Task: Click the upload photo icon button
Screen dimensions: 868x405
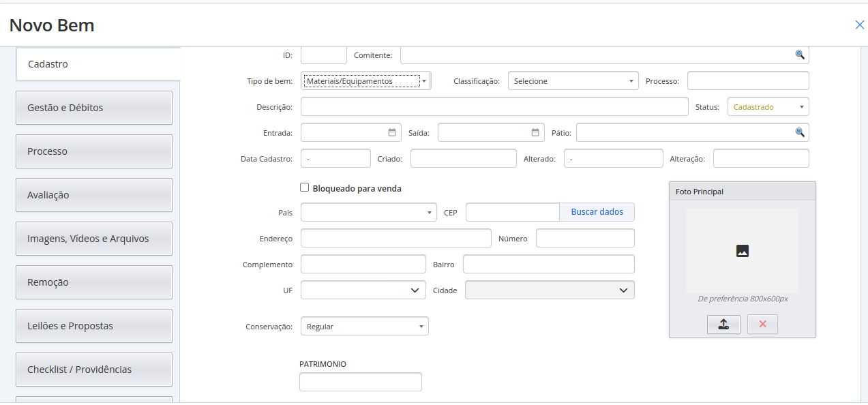Action: [x=723, y=325]
